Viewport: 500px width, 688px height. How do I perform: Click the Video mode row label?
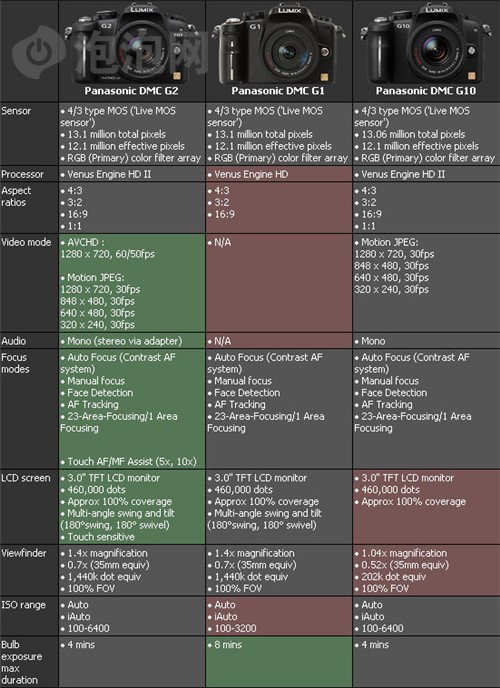pyautogui.click(x=26, y=242)
